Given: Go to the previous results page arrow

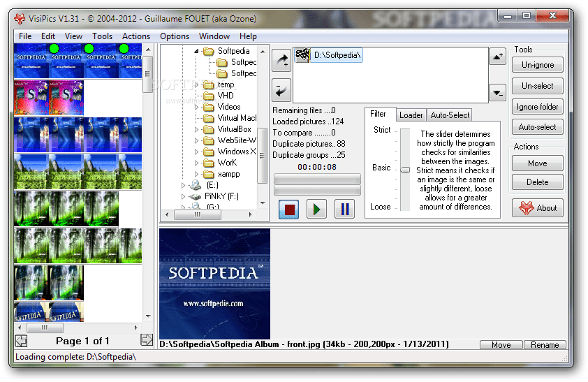Looking at the screenshot, I should click(21, 340).
